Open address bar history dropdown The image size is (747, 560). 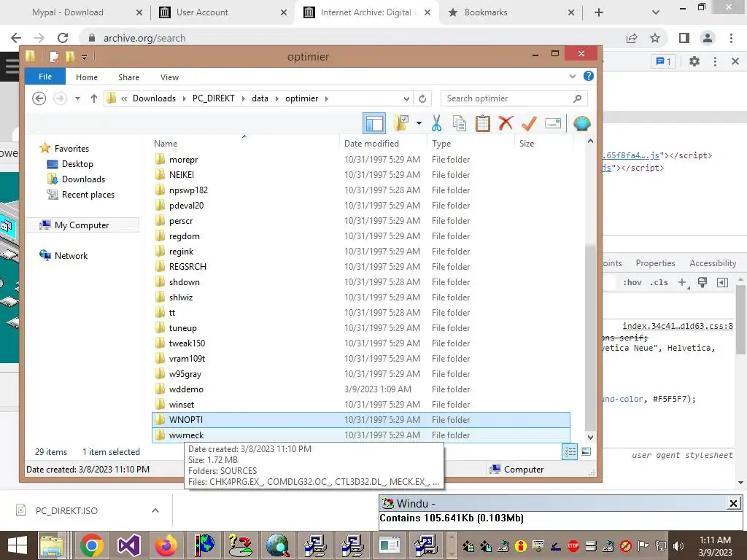(x=406, y=98)
